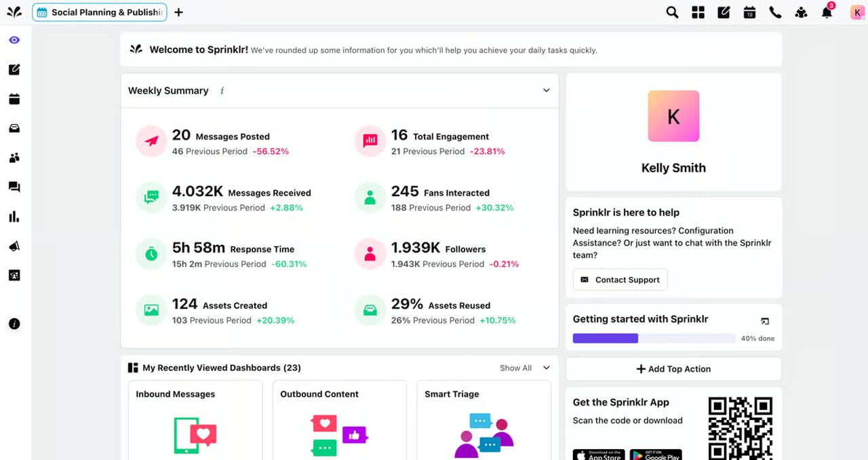Open the top bar calendar icon
This screenshot has height=460, width=868.
point(749,12)
